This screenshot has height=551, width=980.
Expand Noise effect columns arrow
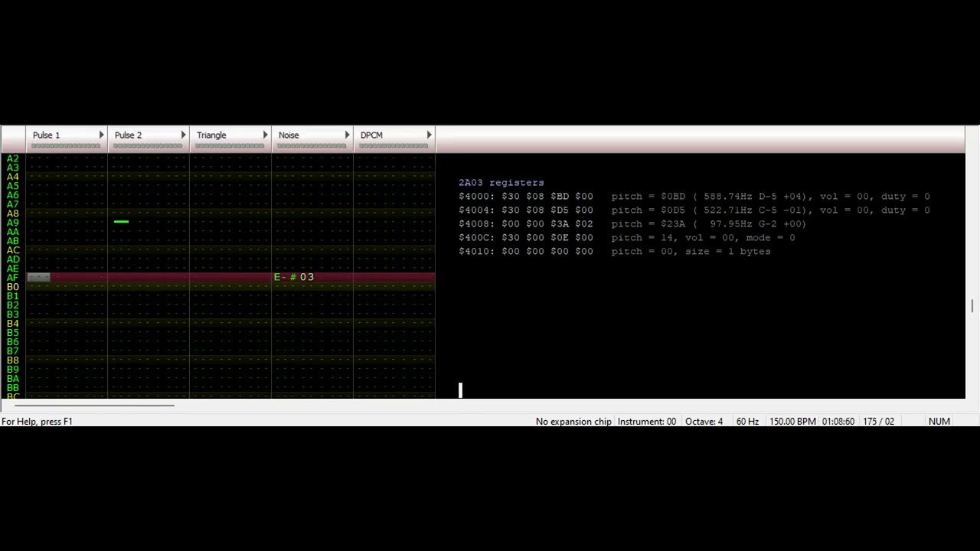pos(347,135)
